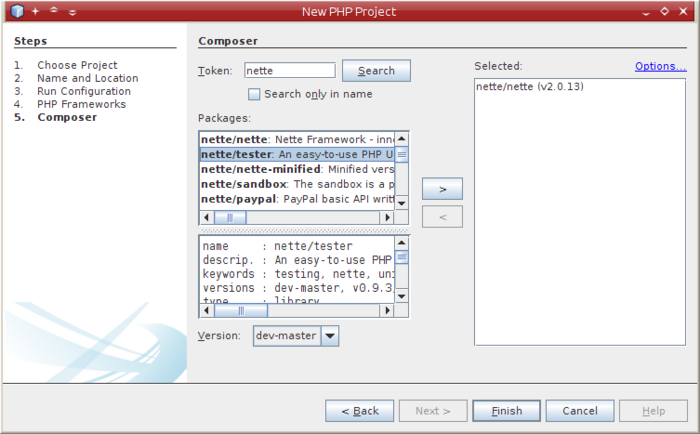Click details pane horizontal scrollbar thumb

tap(241, 310)
